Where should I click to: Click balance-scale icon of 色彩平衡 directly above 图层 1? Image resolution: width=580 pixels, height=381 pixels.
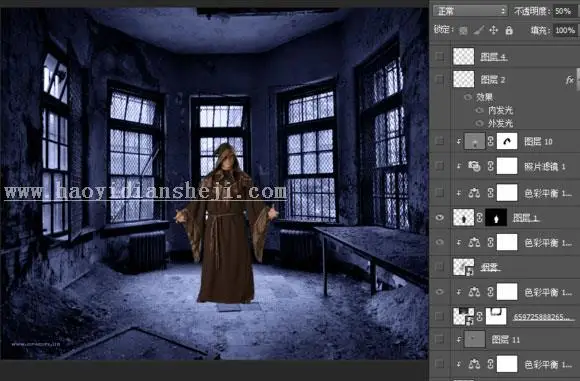coord(474,193)
